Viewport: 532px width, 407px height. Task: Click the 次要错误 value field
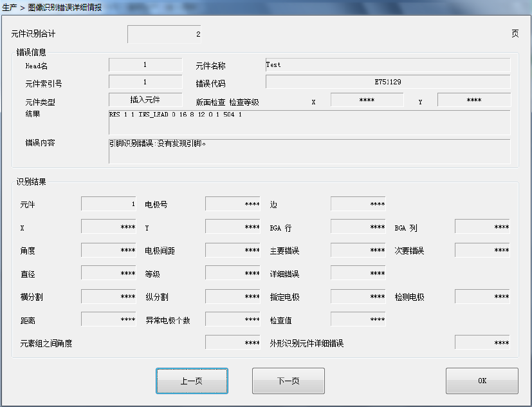482,250
